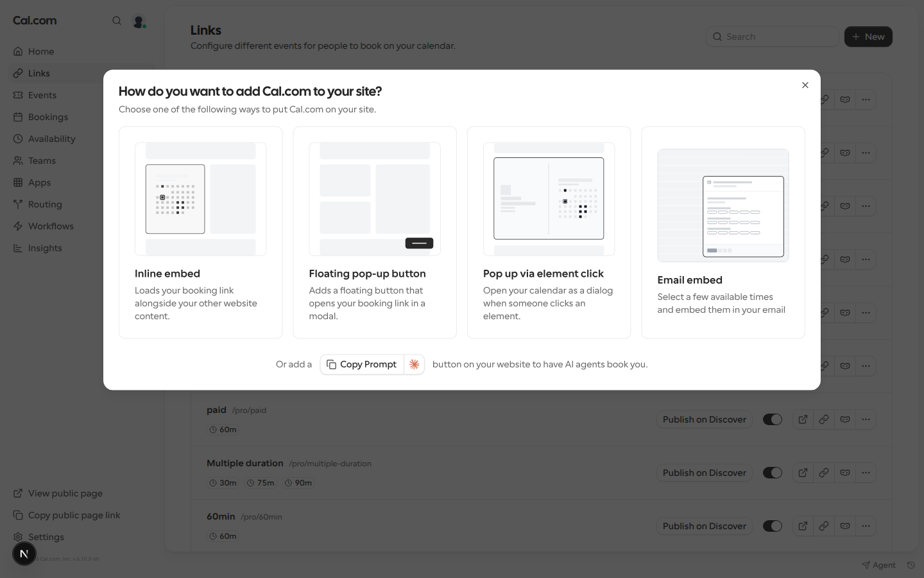Click the Teams sidebar icon
The height and width of the screenshot is (578, 924).
18,161
